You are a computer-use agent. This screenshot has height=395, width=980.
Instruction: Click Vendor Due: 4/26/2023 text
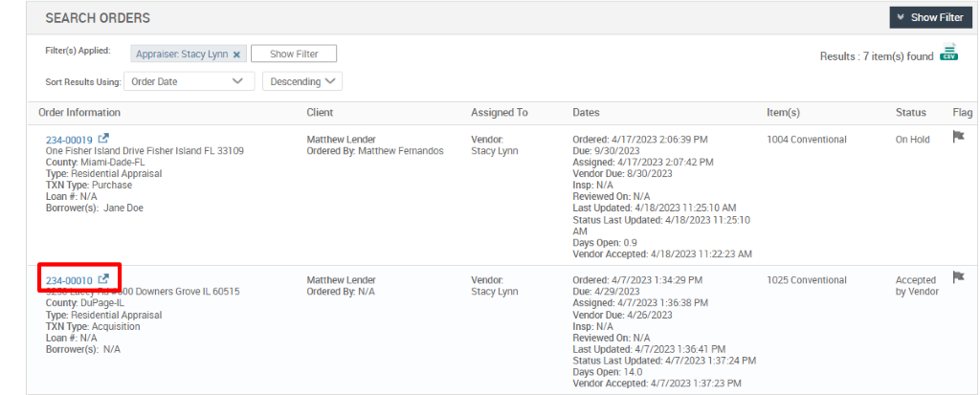click(x=622, y=315)
